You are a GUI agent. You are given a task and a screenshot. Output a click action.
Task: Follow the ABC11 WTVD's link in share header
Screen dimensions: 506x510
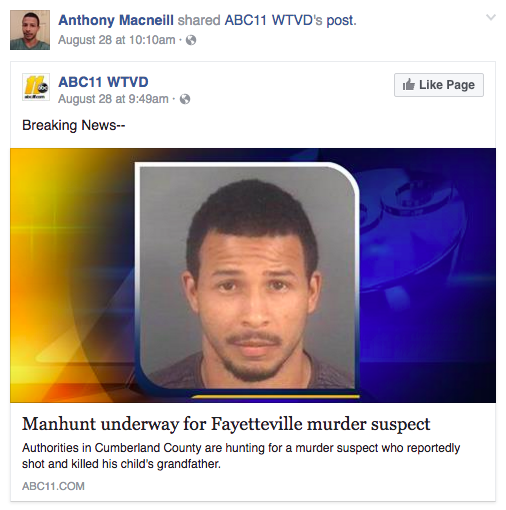(x=274, y=20)
